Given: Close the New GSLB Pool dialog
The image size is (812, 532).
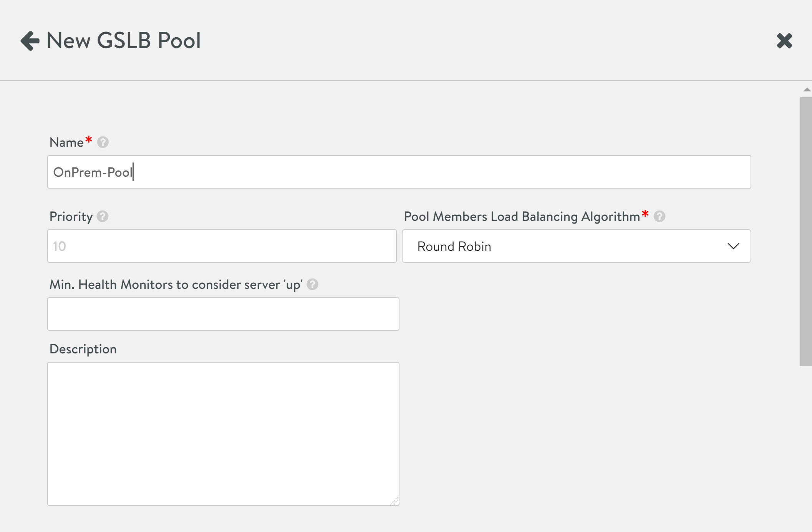Looking at the screenshot, I should [784, 41].
